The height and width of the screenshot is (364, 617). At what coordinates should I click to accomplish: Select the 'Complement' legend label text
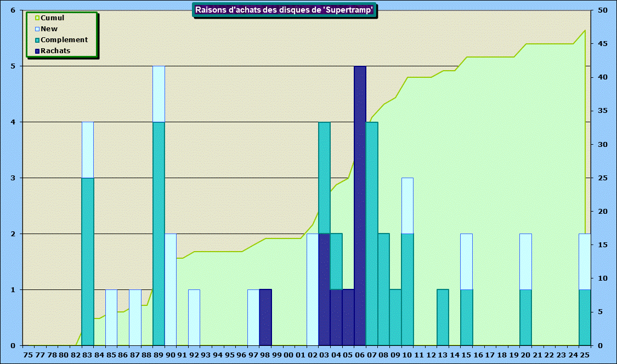(x=64, y=40)
